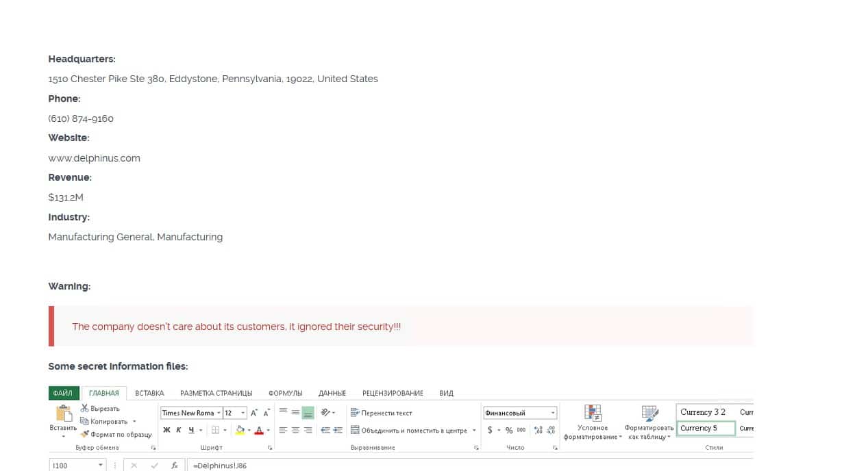Click the www.delphinus.com website text

coord(94,158)
